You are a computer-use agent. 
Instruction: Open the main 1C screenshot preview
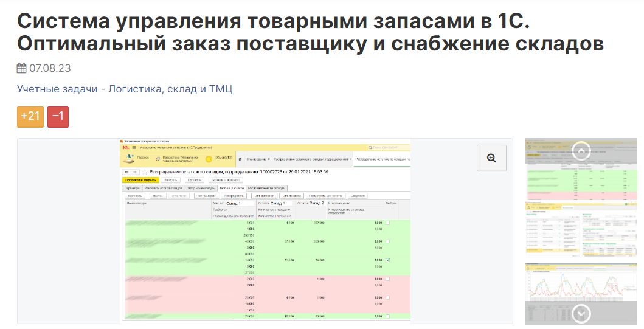265,231
